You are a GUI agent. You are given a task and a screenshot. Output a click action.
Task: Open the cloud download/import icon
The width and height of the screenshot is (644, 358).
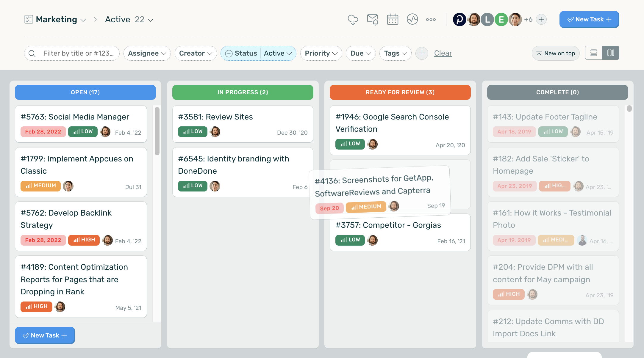pyautogui.click(x=353, y=19)
